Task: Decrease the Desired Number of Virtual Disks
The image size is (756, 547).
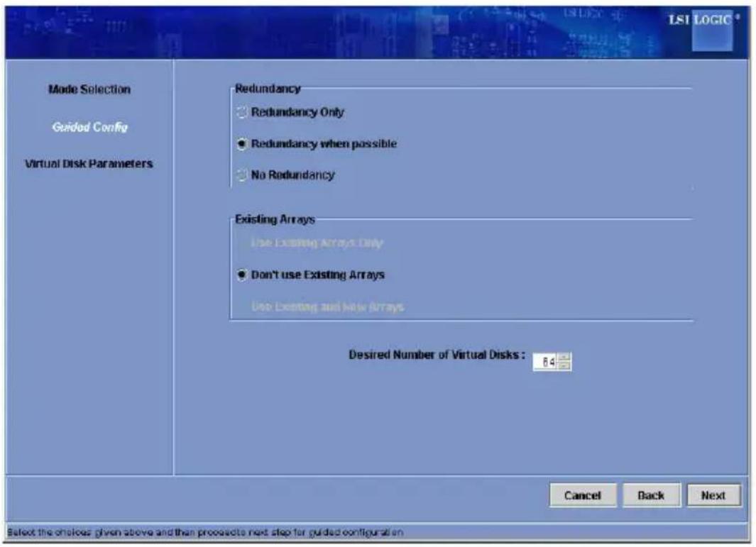Action: point(564,366)
